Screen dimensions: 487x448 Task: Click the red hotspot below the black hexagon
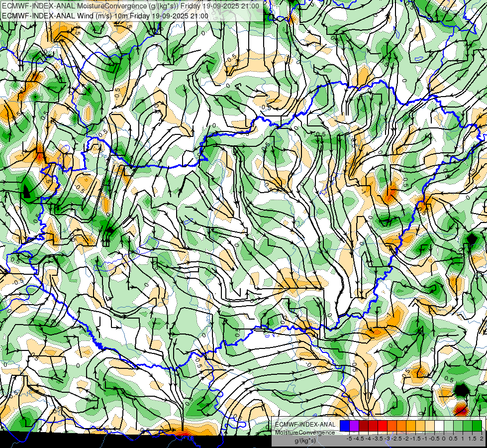[x=461, y=410]
